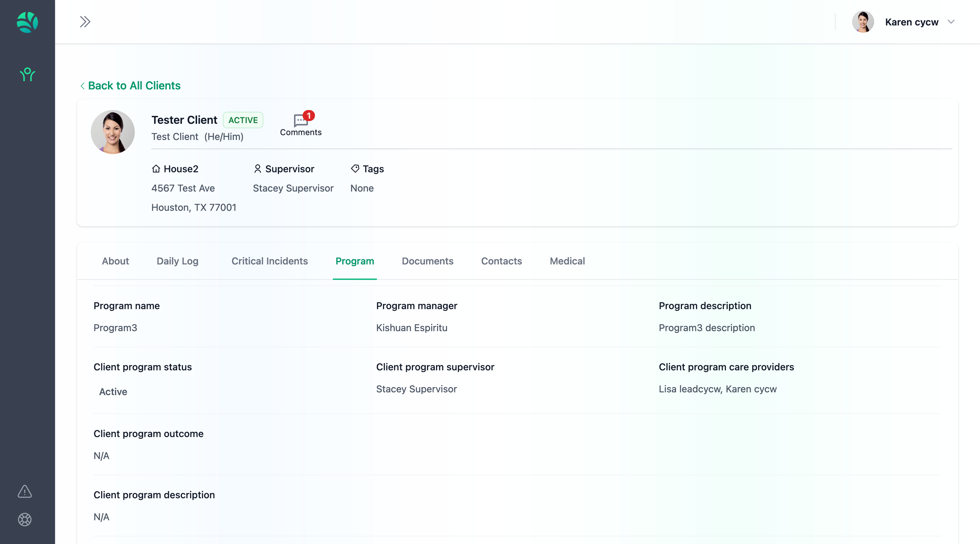Viewport: 980px width, 544px height.
Task: Open the lifebuoy help icon
Action: tap(25, 519)
